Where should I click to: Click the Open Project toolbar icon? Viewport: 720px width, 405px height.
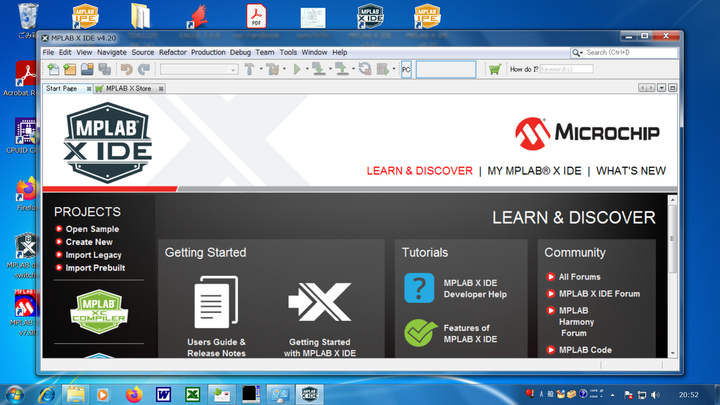pyautogui.click(x=87, y=69)
